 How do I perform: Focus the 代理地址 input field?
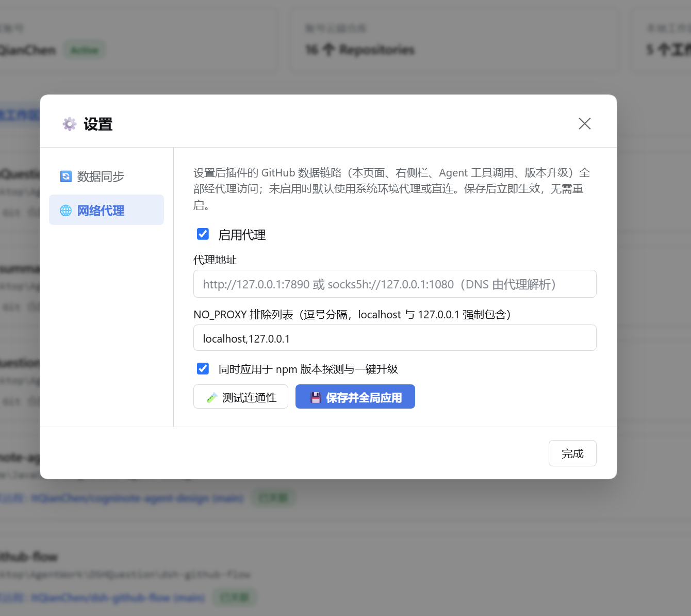tap(395, 284)
